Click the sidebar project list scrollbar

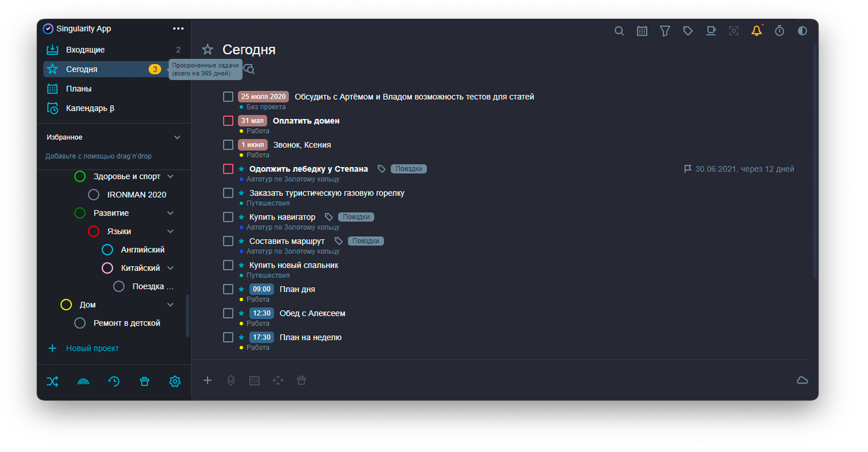click(x=187, y=315)
